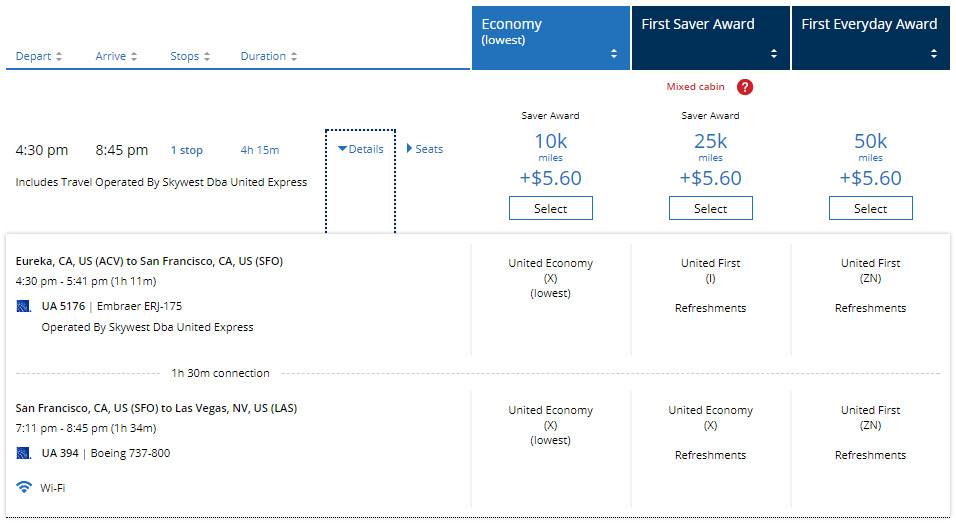Sort flights by Depart time
Viewport: 956px width, 527px height.
pyautogui.click(x=39, y=57)
